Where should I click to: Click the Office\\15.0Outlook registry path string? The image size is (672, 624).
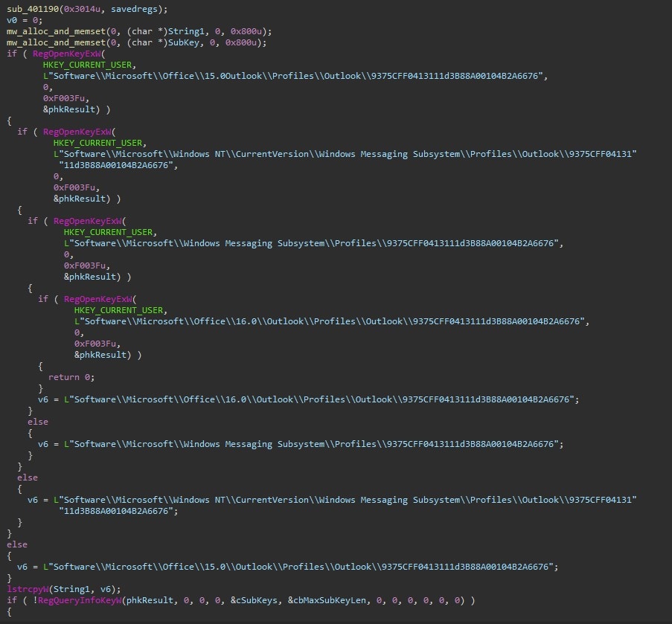[x=295, y=76]
